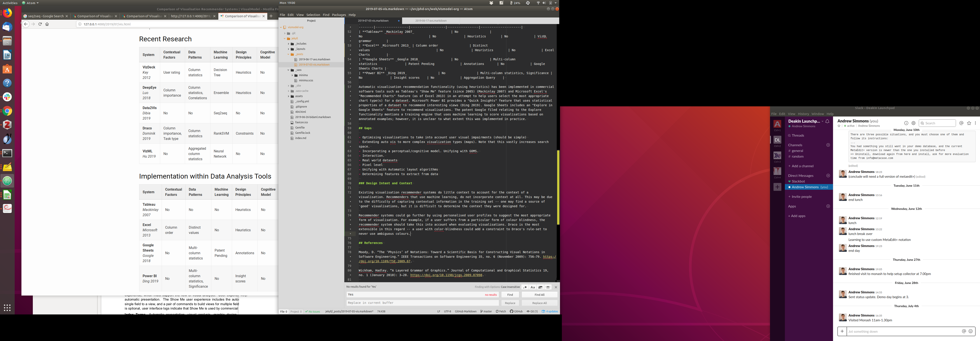This screenshot has height=341, width=980.
Task: Click Fetch in Atom status bar
Action: coord(501,311)
